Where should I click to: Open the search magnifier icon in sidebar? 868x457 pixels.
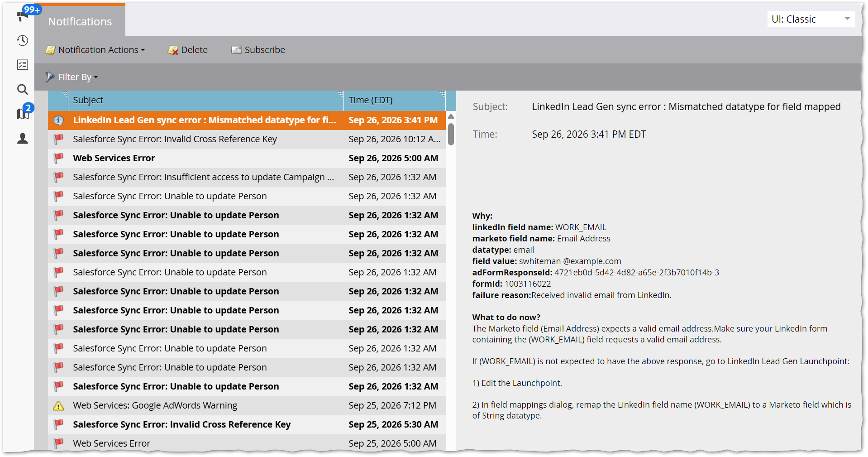point(22,89)
